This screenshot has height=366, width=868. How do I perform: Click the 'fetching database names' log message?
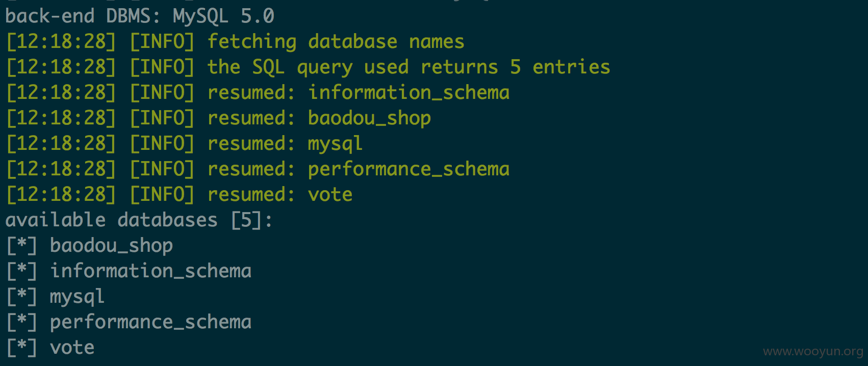click(x=336, y=42)
